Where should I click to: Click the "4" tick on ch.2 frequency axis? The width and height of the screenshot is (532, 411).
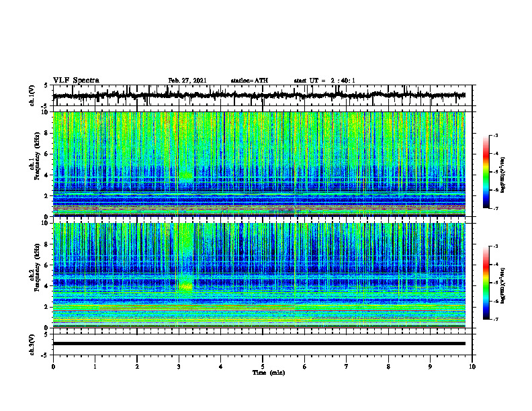[x=47, y=286]
